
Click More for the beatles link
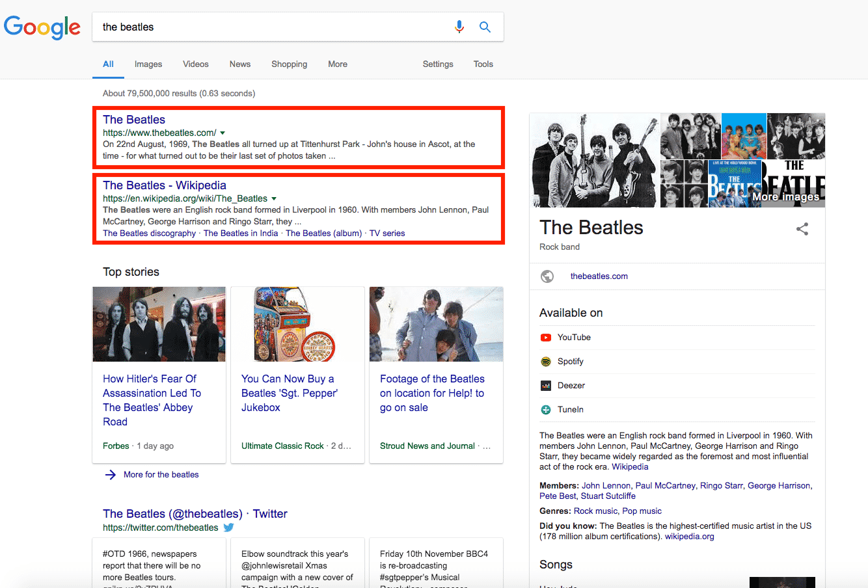161,475
